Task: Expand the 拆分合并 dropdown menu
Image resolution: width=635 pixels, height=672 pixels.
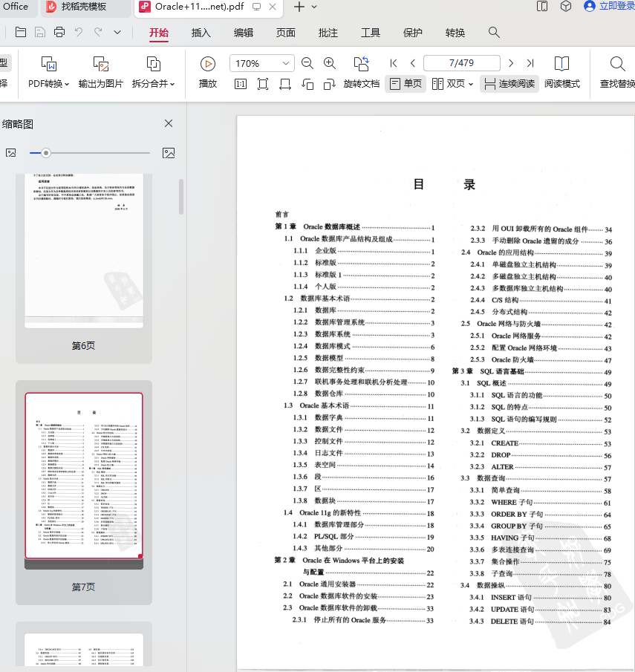Action: pos(172,85)
